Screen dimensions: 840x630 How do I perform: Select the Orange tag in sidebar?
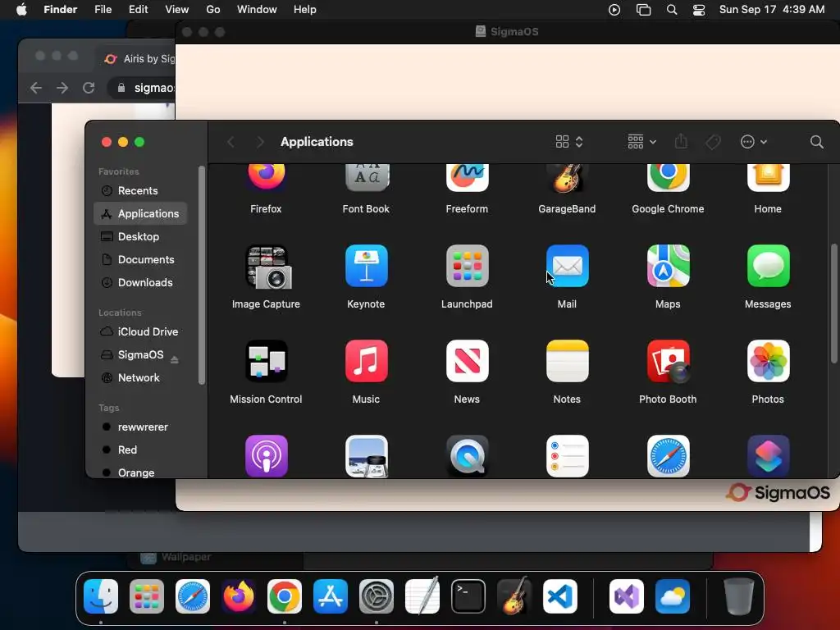[140, 472]
